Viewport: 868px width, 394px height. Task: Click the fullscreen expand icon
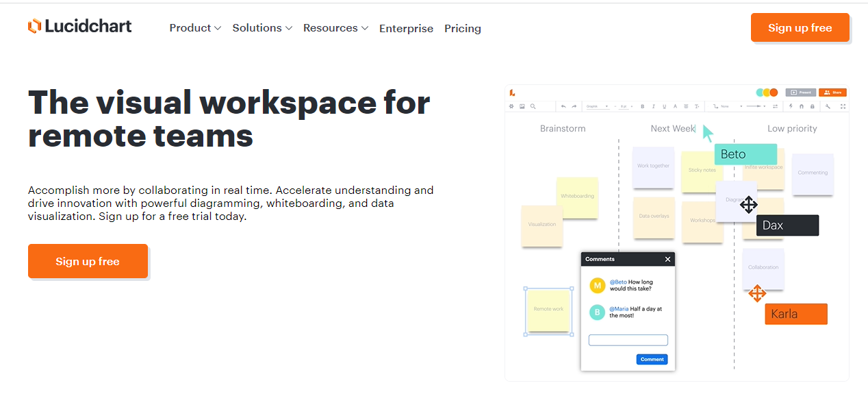843,106
